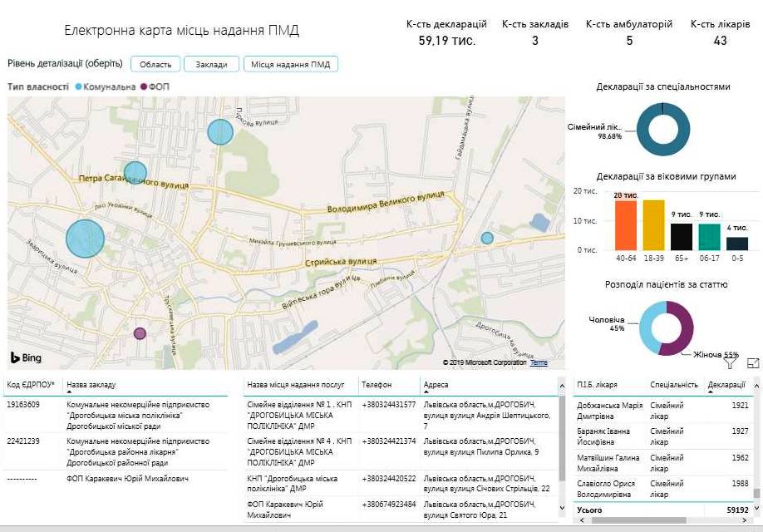Screen dimensions: 763x532
Task: Click the top blue bubble on the map
Action: 219,132
